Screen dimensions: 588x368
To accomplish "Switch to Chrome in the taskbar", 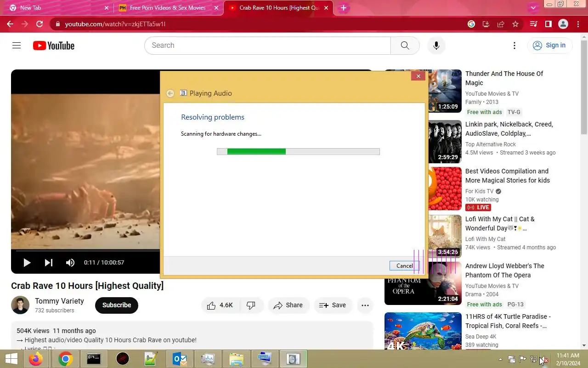I will (66, 359).
